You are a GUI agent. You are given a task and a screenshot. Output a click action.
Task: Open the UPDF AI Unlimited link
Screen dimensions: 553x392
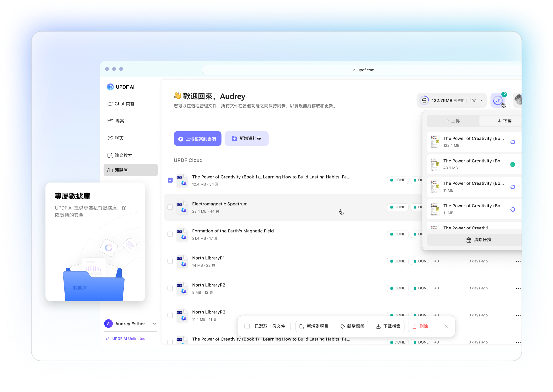coord(125,339)
